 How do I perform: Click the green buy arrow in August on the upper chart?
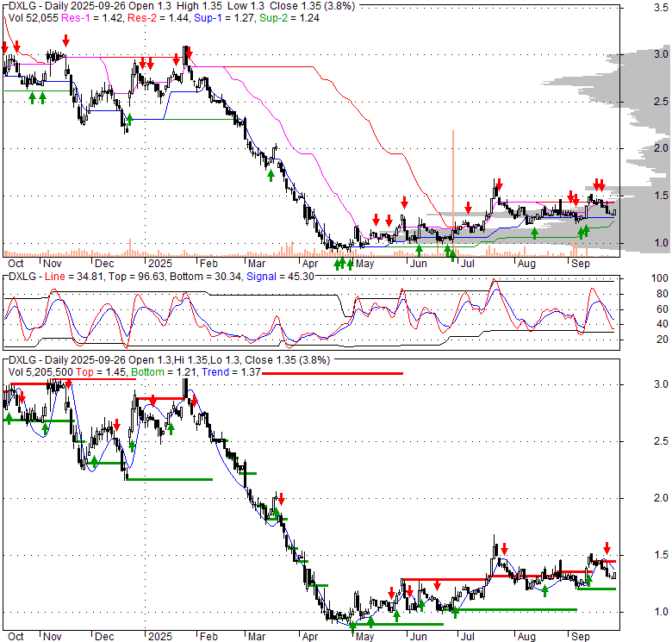534,234
